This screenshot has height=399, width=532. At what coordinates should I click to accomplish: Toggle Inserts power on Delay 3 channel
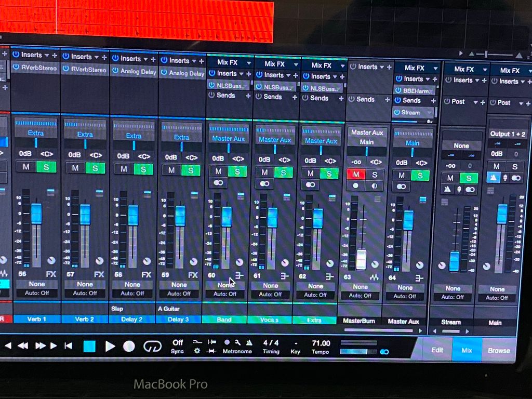(164, 60)
